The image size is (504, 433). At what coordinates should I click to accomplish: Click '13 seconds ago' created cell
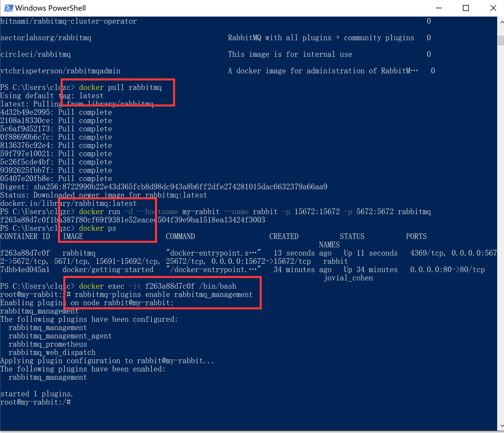tap(303, 253)
